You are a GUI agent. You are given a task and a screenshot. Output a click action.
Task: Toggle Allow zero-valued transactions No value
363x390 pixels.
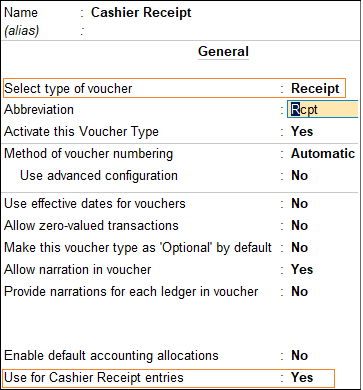[299, 226]
